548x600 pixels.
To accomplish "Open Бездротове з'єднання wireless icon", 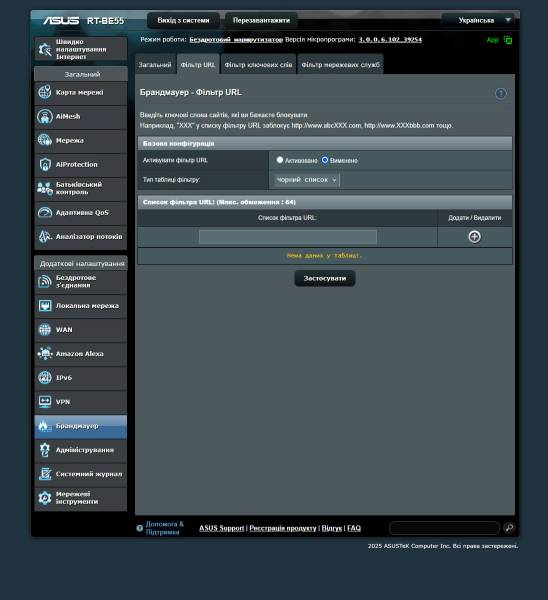I will (45, 282).
